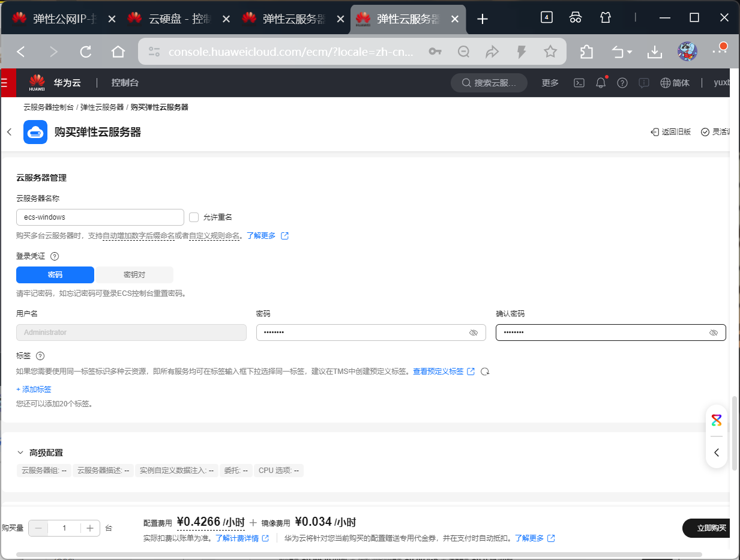Viewport: 740px width, 560px height.
Task: Click the 密码 input field
Action: coord(371,333)
